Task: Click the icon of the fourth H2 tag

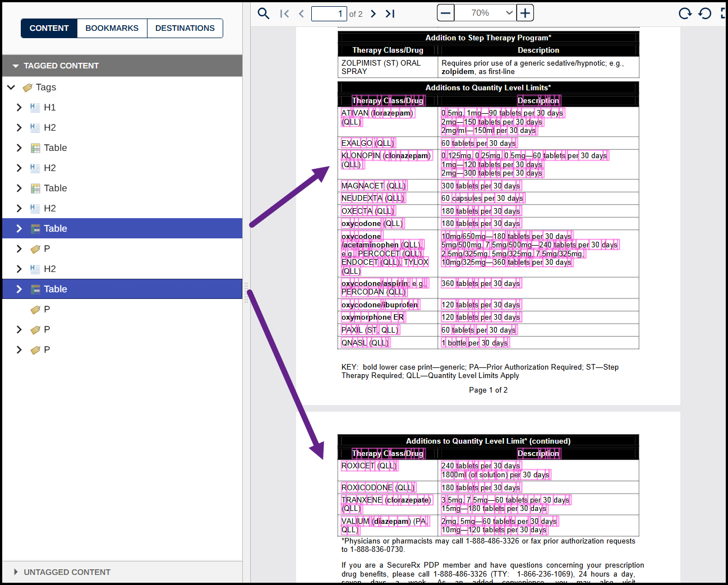Action: (x=35, y=269)
